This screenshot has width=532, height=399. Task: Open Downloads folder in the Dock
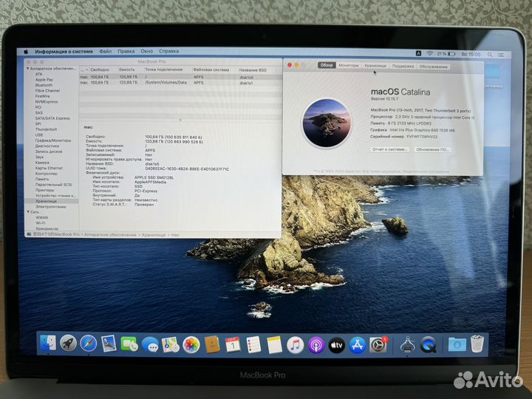[457, 345]
